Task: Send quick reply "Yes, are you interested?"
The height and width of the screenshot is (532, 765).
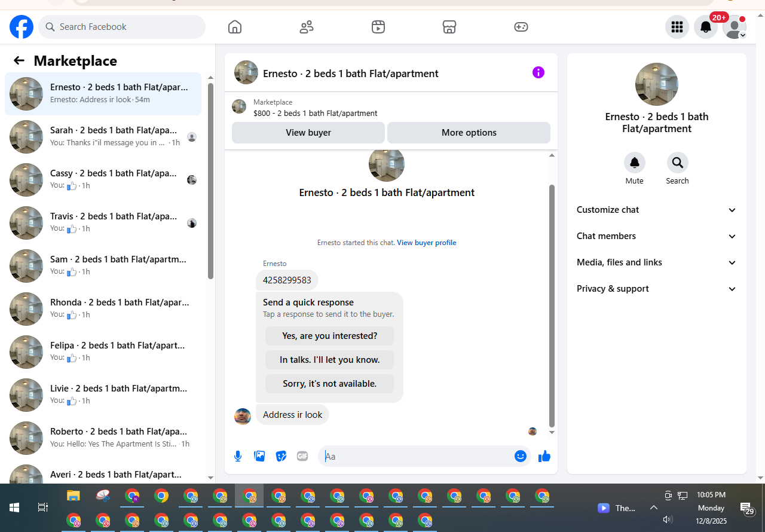Action: point(330,336)
